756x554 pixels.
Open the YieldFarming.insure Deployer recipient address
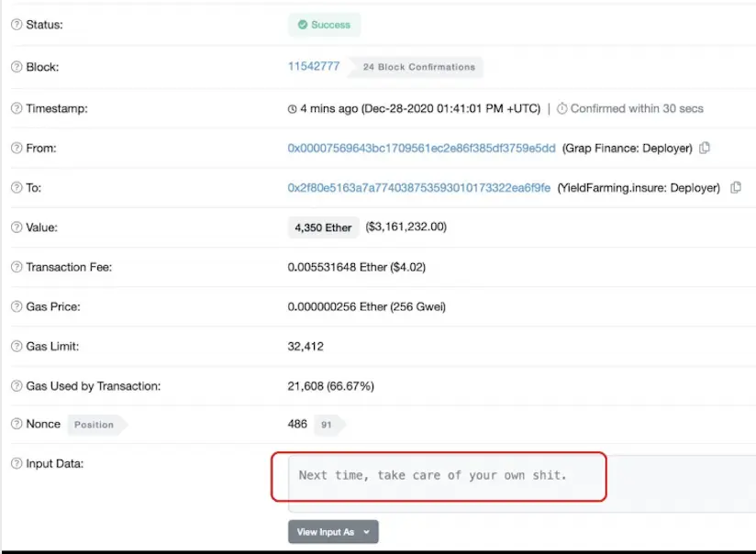pos(419,187)
